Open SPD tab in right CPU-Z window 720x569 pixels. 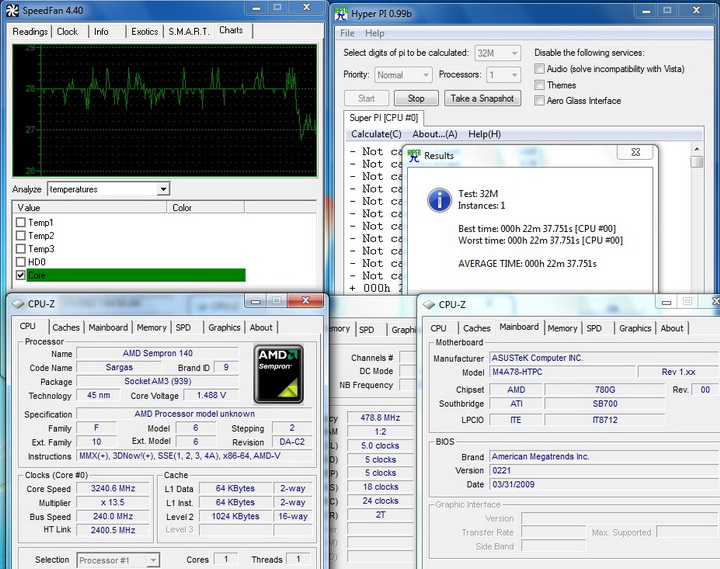tap(594, 328)
